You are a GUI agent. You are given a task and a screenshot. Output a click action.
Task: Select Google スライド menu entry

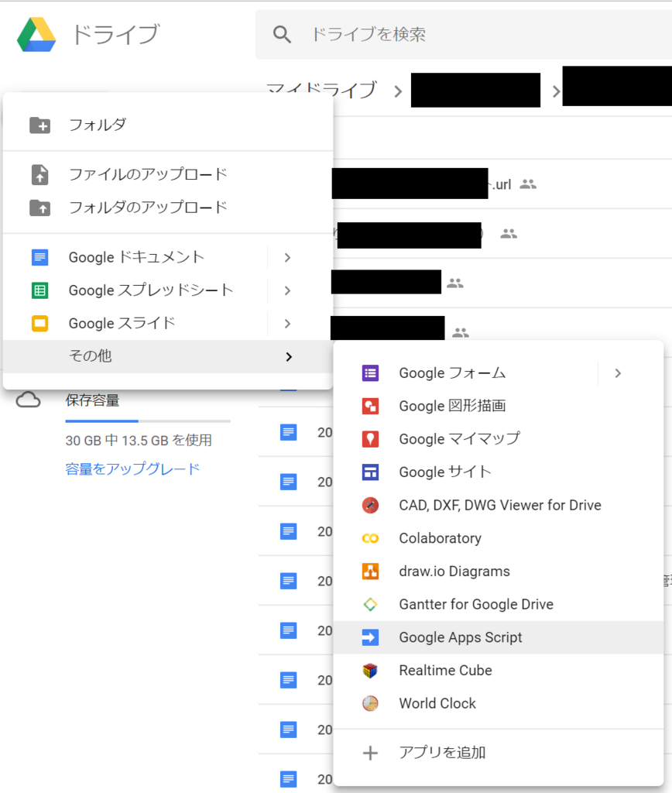[168, 323]
